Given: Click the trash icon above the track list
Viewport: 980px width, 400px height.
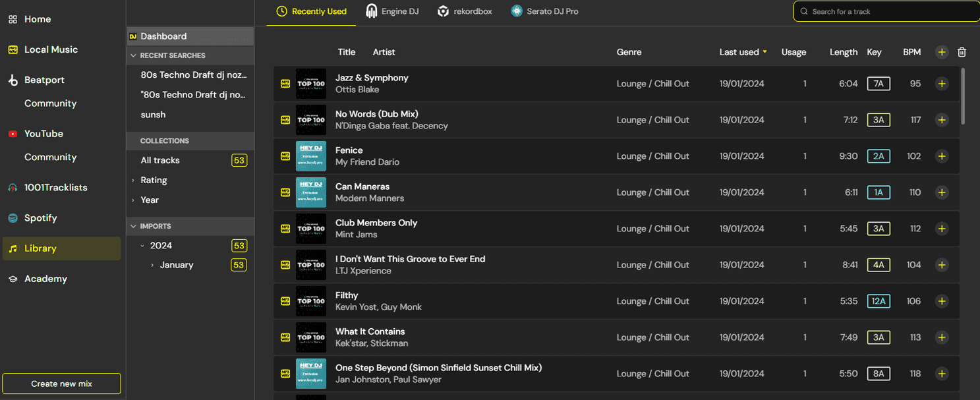Looking at the screenshot, I should 962,52.
